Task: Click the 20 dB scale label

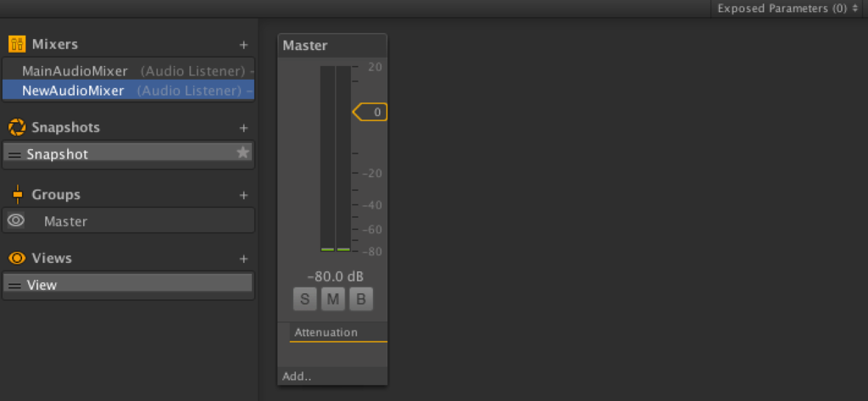Action: click(375, 67)
